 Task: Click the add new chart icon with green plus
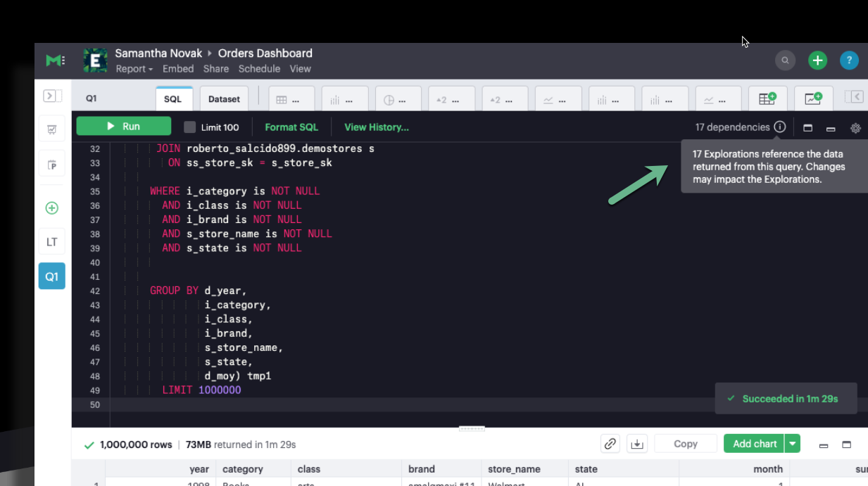(x=814, y=98)
